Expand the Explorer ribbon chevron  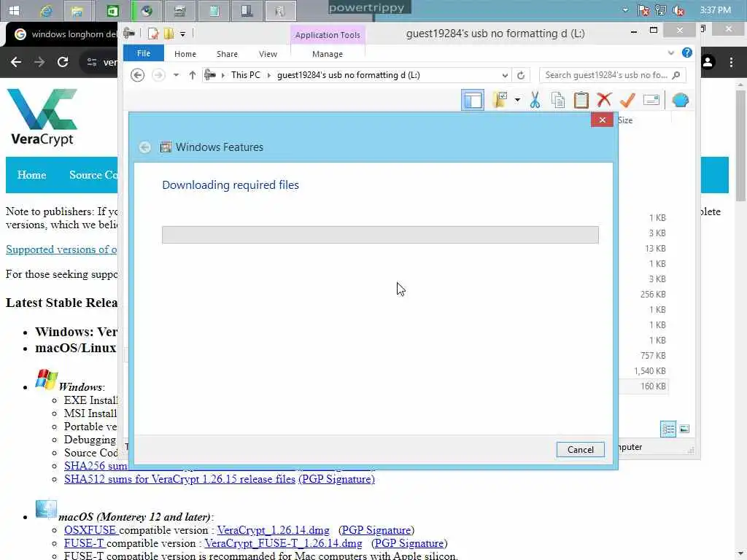(x=671, y=52)
